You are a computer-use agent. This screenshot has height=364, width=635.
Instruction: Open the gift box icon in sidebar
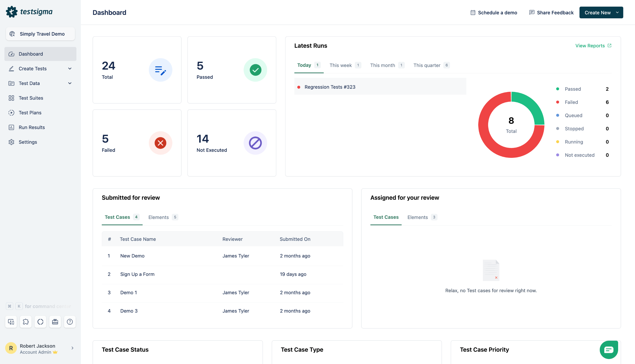click(x=55, y=322)
